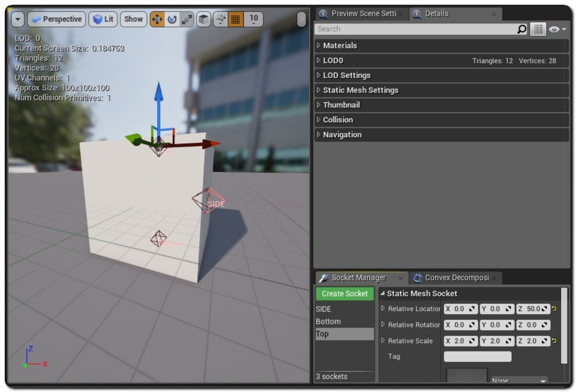Toggle the coordinate system cube icon
Image resolution: width=576 pixels, height=392 pixels.
pyautogui.click(x=204, y=19)
